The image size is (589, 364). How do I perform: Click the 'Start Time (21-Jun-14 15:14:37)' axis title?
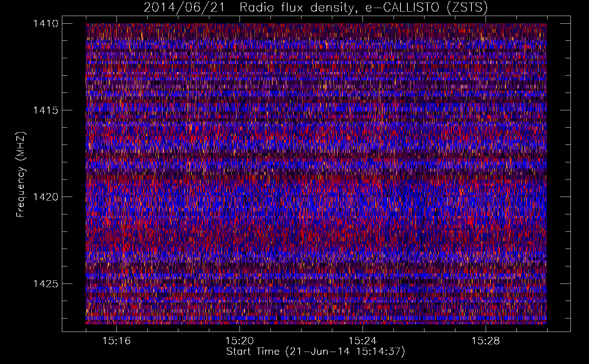[316, 352]
